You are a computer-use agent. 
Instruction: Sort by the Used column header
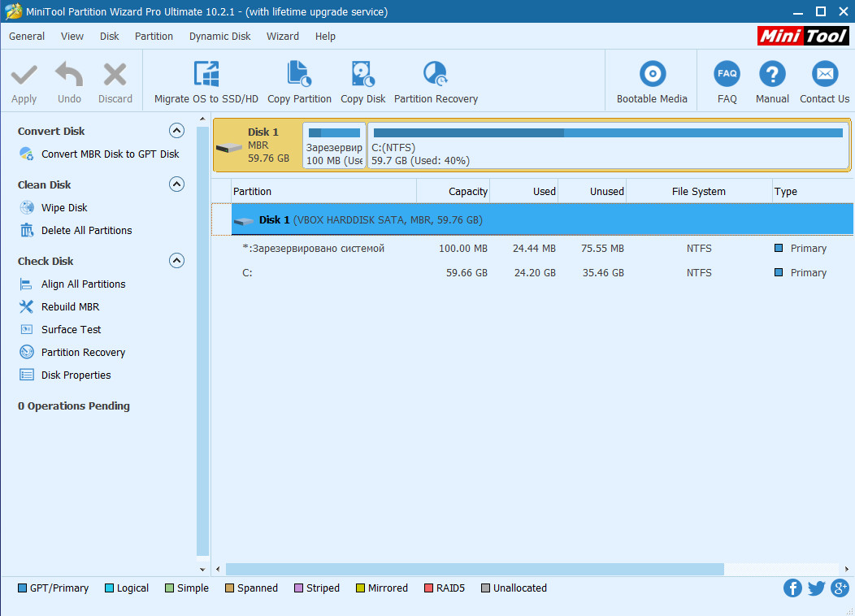pyautogui.click(x=524, y=191)
